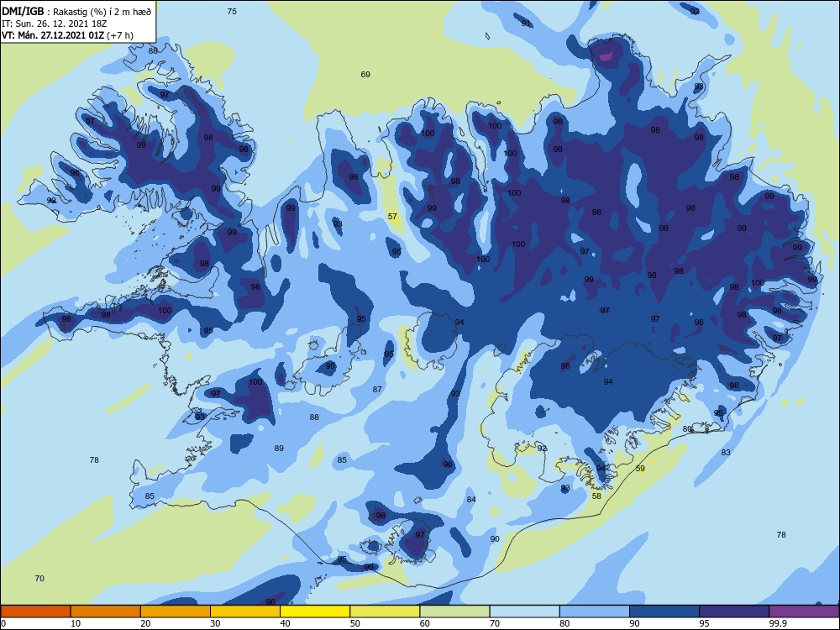Viewport: 840px width, 630px height.
Task: Pick the legend tick label '30'
Action: 215,623
